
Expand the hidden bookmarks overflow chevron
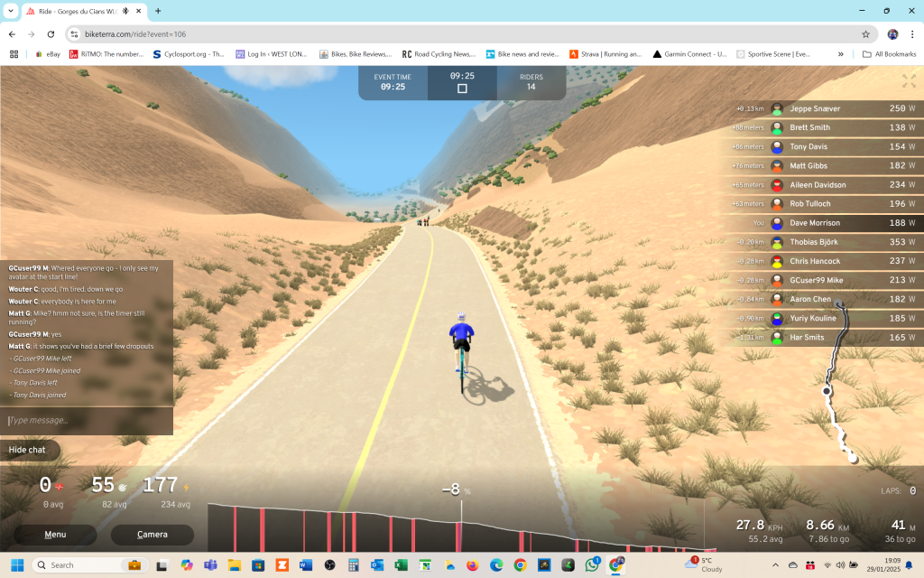coord(841,54)
